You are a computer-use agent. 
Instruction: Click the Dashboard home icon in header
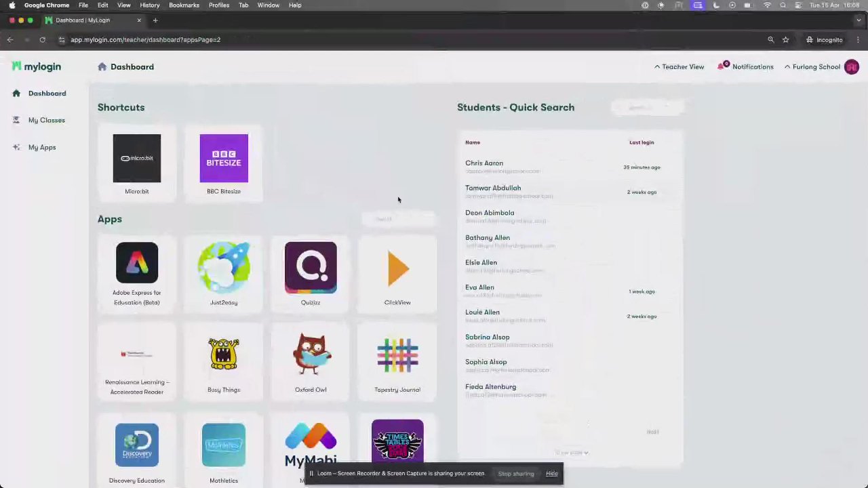pos(102,66)
